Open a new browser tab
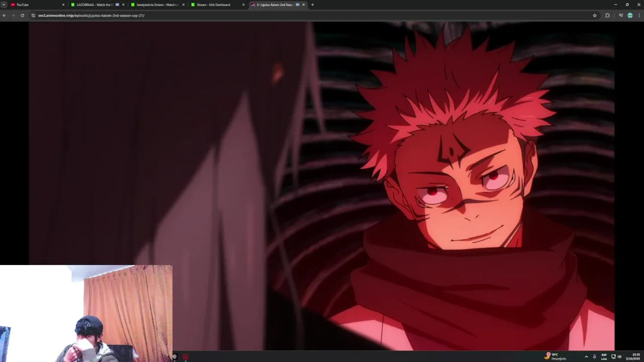Viewport: 644px width, 362px height. [x=312, y=5]
